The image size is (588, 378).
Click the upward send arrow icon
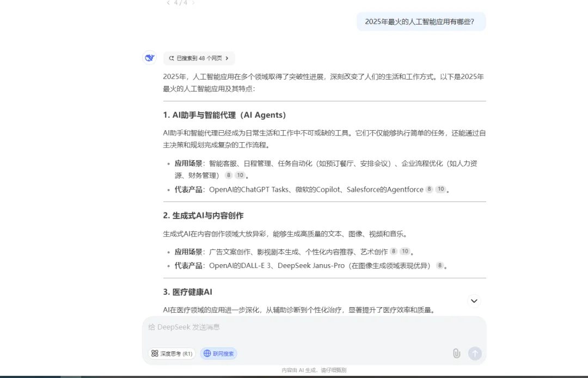coord(475,353)
